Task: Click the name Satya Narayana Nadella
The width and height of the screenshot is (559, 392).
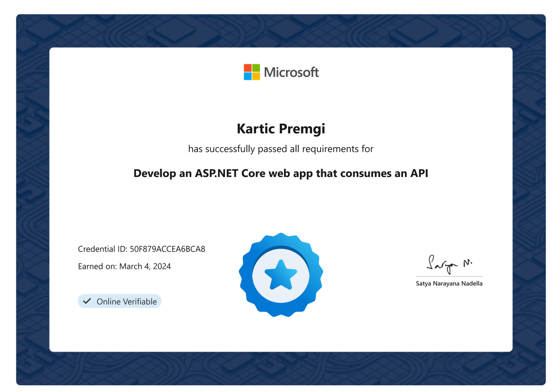Action: (x=449, y=283)
